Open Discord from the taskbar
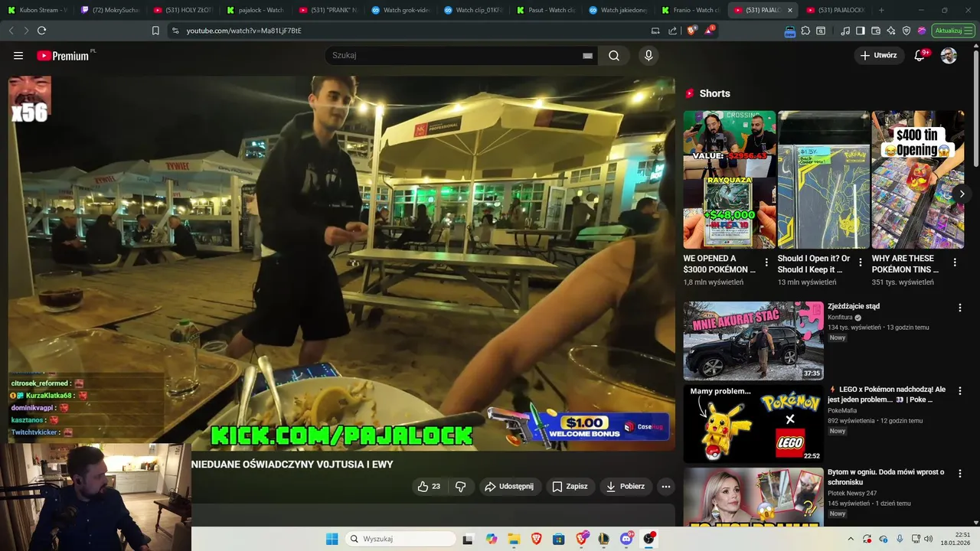Image resolution: width=980 pixels, height=551 pixels. [626, 539]
